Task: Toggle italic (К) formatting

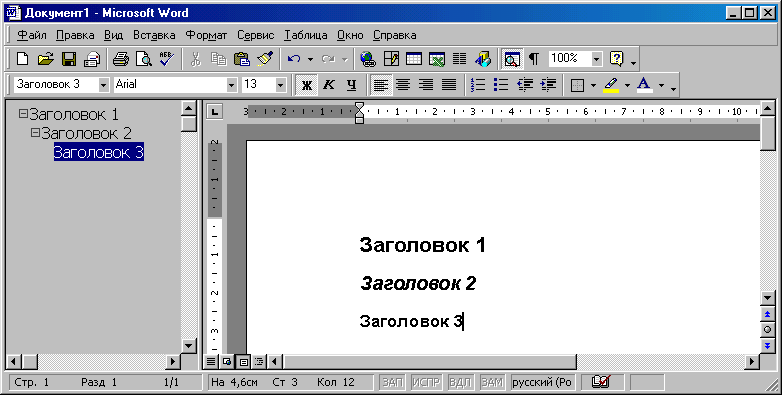Action: tap(329, 85)
